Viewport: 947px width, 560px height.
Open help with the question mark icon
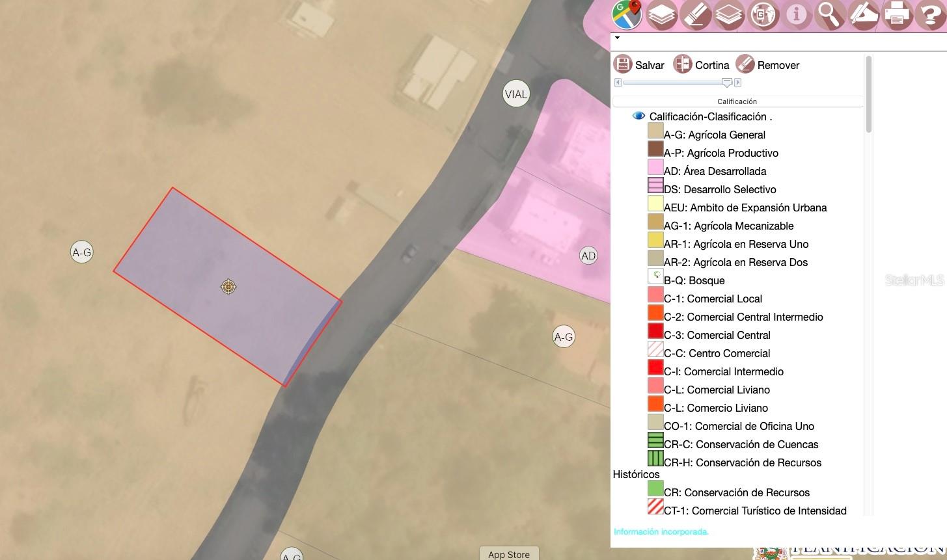pyautogui.click(x=930, y=15)
